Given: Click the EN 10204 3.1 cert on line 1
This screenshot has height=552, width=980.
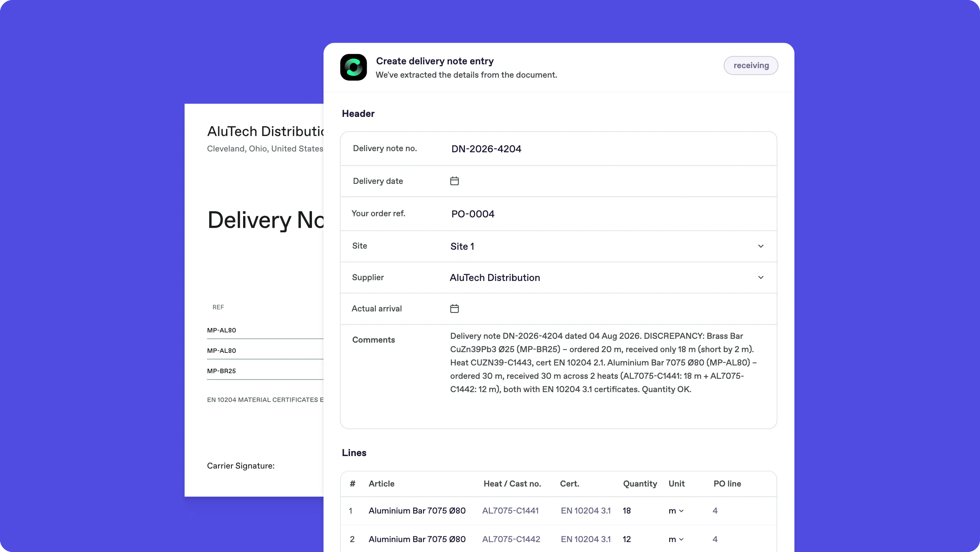Looking at the screenshot, I should 586,511.
